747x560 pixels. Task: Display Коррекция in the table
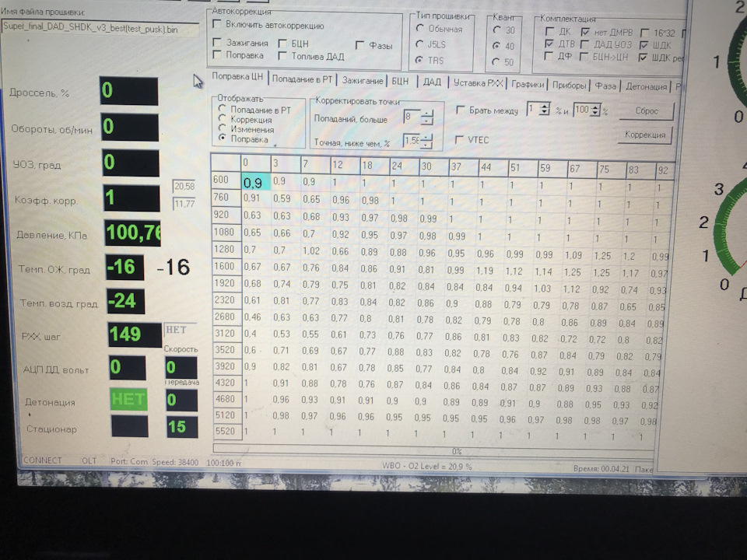[x=222, y=118]
